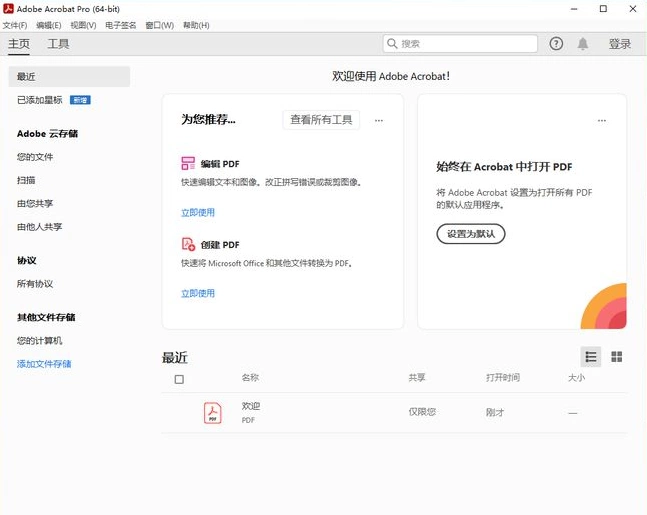The image size is (647, 515).
Task: Click into the 搜索 search field
Action: pyautogui.click(x=460, y=44)
